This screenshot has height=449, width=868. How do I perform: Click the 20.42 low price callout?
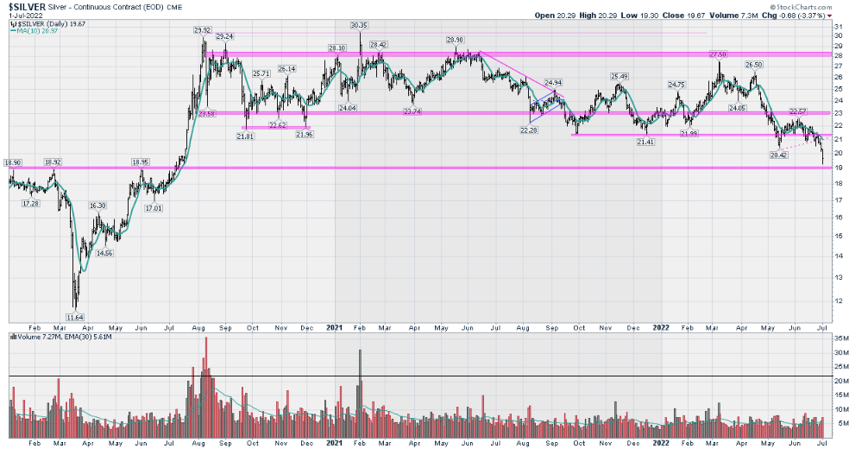[x=778, y=155]
